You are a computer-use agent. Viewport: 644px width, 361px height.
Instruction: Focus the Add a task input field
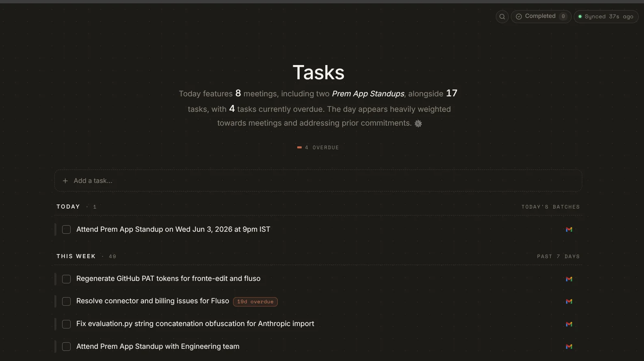click(x=318, y=180)
